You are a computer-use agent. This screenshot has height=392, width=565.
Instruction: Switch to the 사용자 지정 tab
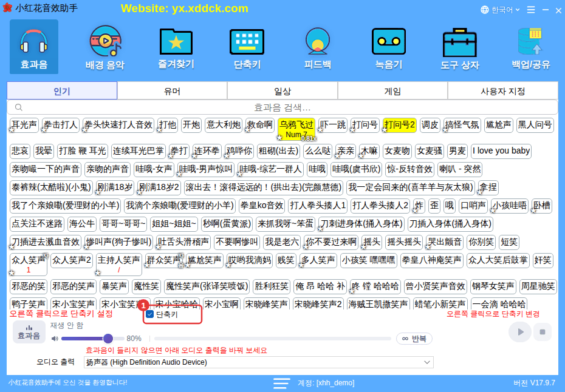pos(503,90)
